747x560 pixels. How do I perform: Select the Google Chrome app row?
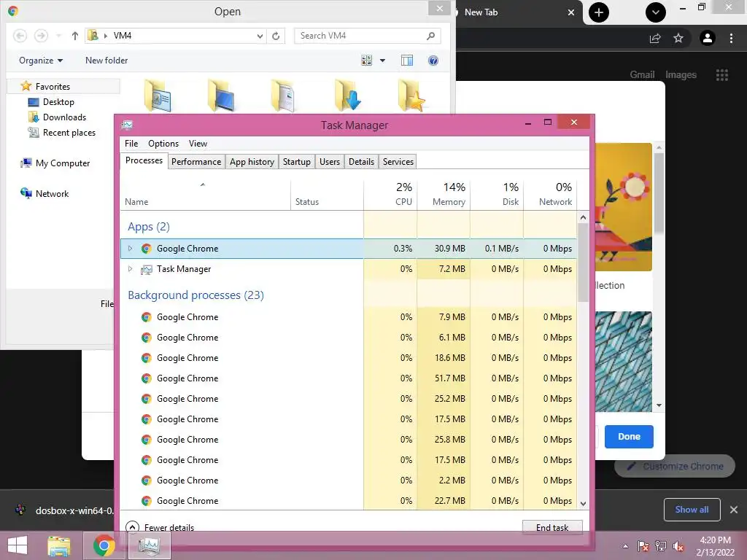coord(349,249)
